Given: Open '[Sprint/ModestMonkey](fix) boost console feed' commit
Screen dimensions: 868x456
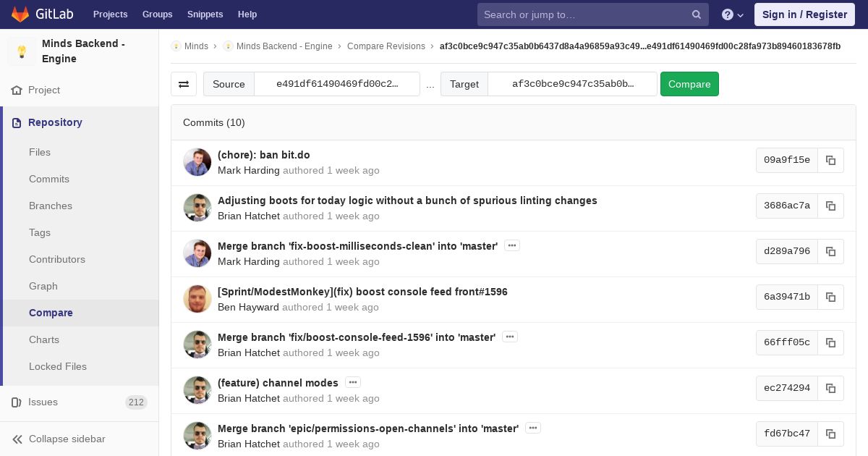Looking at the screenshot, I should coord(362,292).
